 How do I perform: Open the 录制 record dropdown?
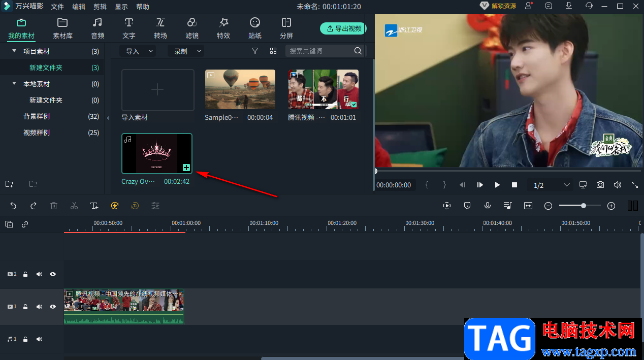click(186, 51)
